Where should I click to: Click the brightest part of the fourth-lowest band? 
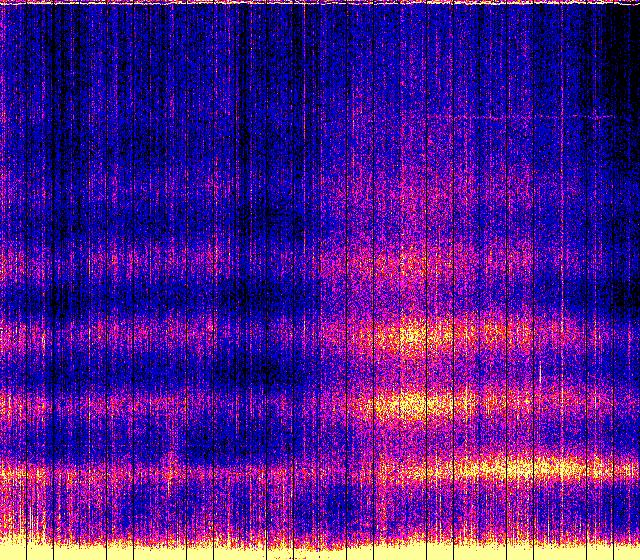(410, 264)
